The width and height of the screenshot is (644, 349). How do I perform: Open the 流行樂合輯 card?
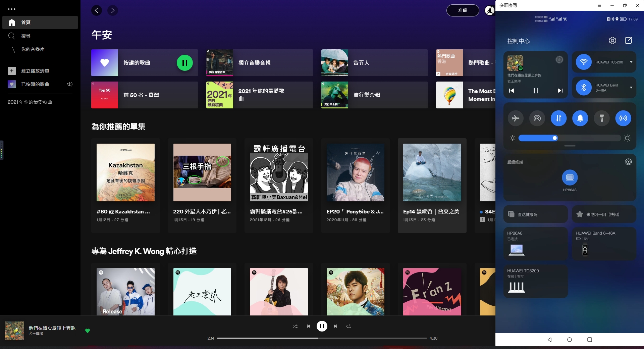coord(375,95)
